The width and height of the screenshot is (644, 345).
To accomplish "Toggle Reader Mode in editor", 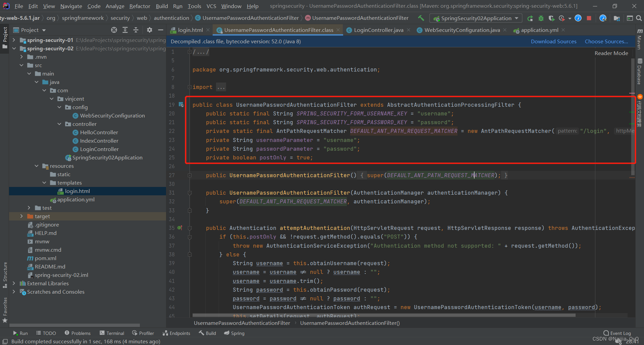I will tap(611, 53).
